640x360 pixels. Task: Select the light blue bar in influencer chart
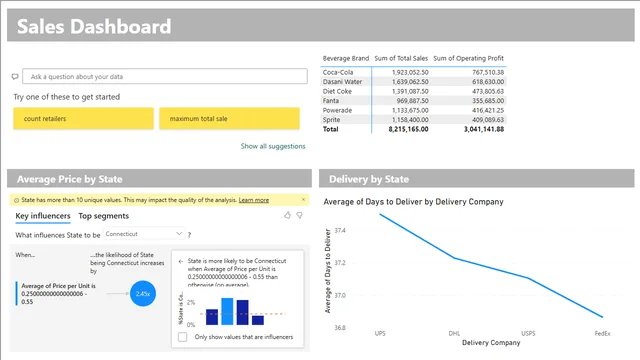click(227, 311)
